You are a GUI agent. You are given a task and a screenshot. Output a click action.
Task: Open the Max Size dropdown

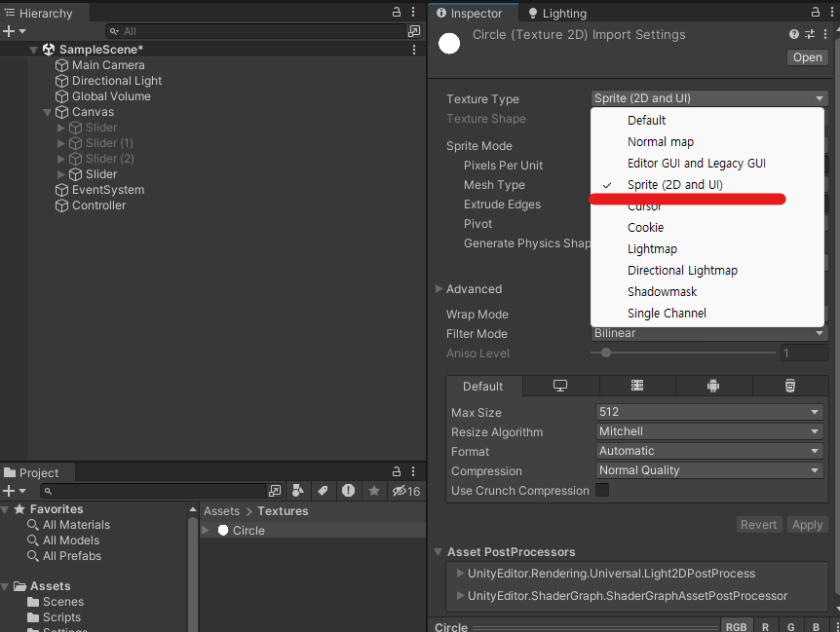(709, 412)
